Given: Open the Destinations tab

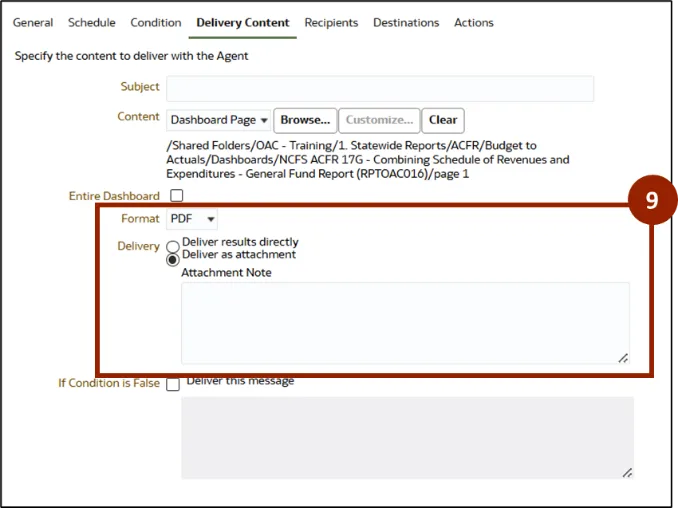Looking at the screenshot, I should coord(406,22).
